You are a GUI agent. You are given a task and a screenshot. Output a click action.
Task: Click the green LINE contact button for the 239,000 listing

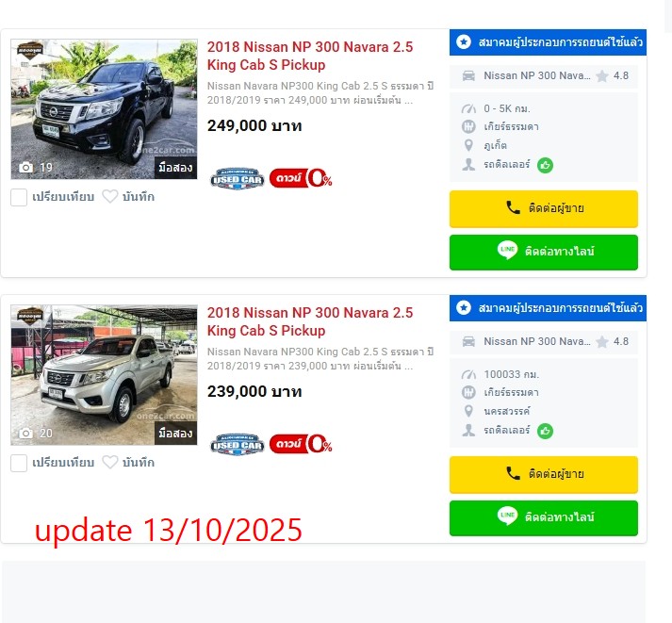pos(544,517)
